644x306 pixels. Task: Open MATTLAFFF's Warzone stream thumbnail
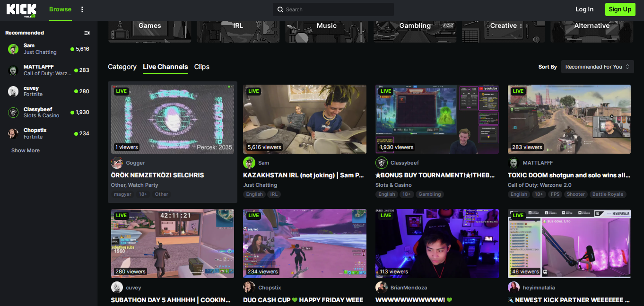pyautogui.click(x=569, y=119)
